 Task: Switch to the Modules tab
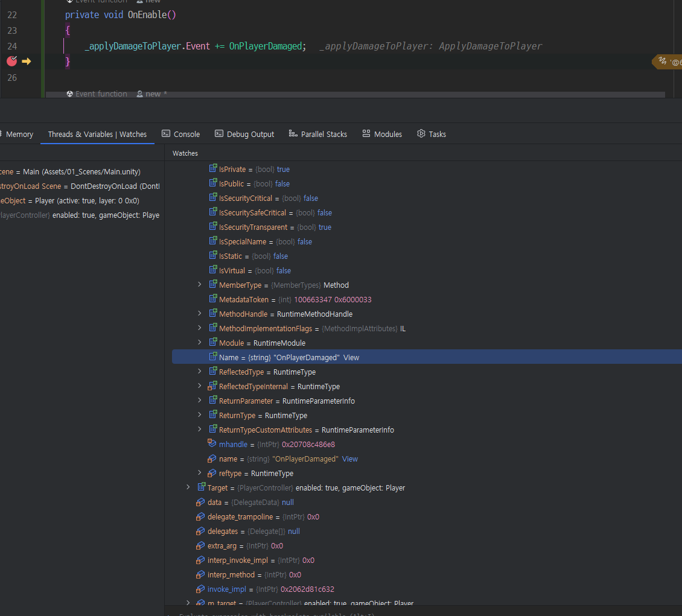(x=382, y=135)
